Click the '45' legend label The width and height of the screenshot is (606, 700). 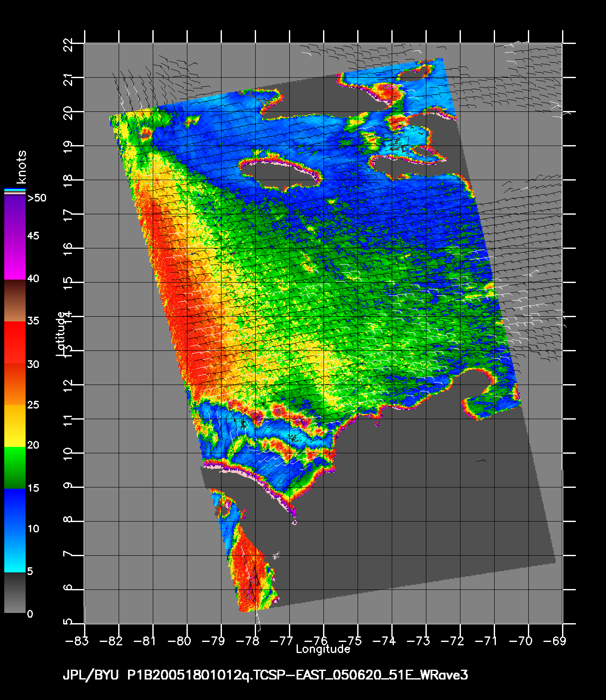click(x=33, y=236)
